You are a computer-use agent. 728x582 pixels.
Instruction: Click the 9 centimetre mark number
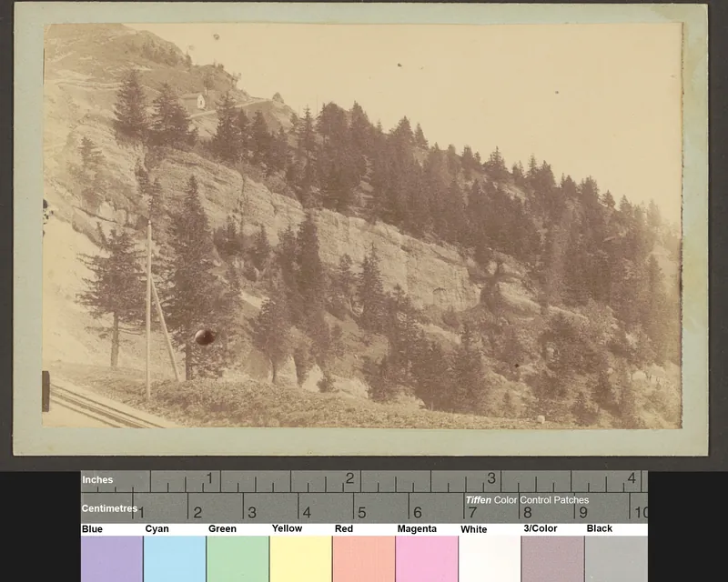coord(583,513)
